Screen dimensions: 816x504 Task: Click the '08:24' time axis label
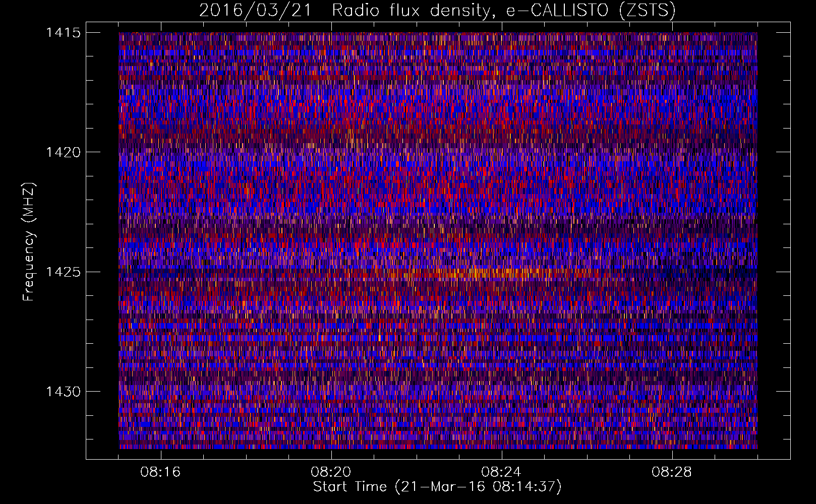(x=501, y=472)
